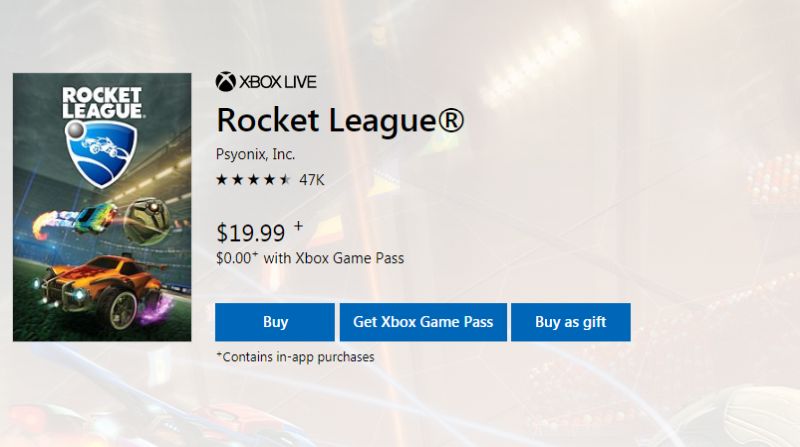Click the $0.00 with Xbox Game Pass text
Screen dimensions: 800x447
310,258
